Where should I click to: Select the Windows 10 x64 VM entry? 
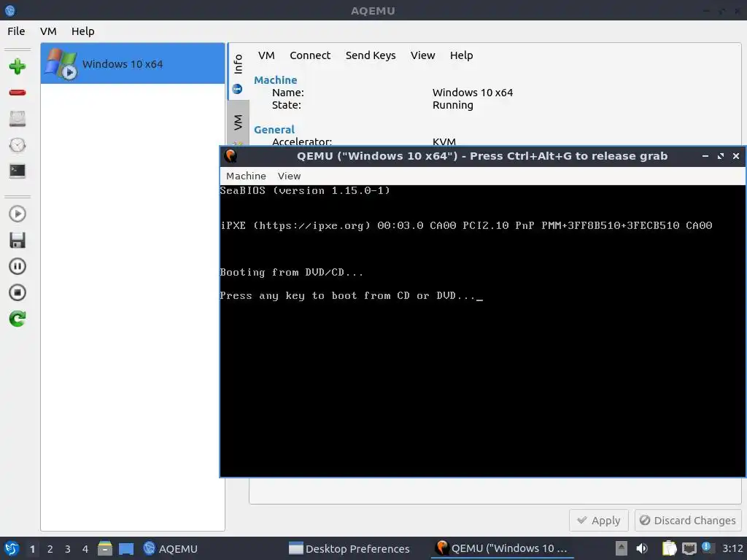click(133, 63)
